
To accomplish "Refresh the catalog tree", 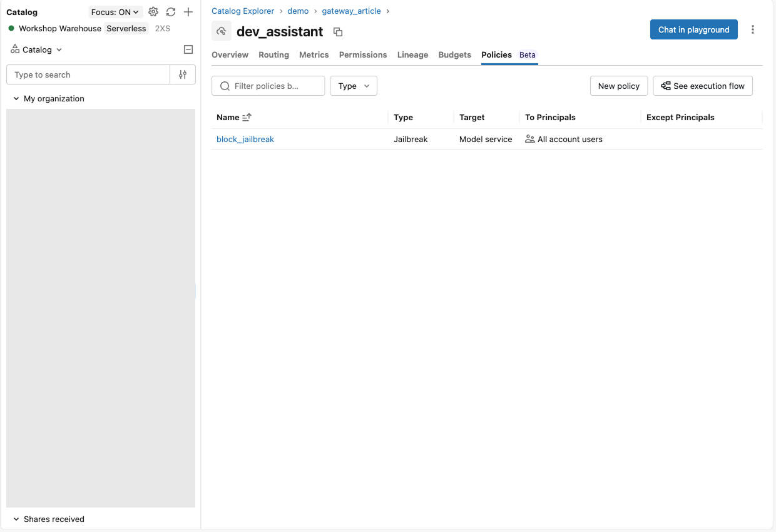I will click(171, 12).
